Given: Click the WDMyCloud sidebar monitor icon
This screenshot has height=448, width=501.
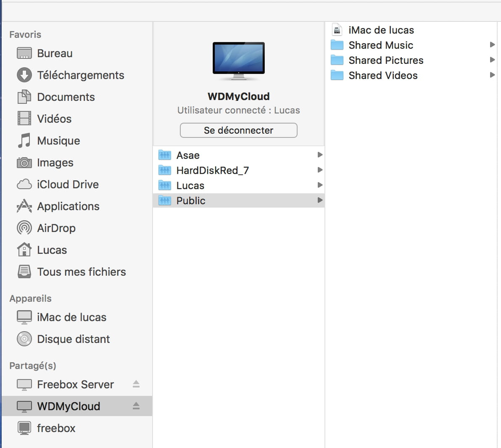Looking at the screenshot, I should click(24, 406).
